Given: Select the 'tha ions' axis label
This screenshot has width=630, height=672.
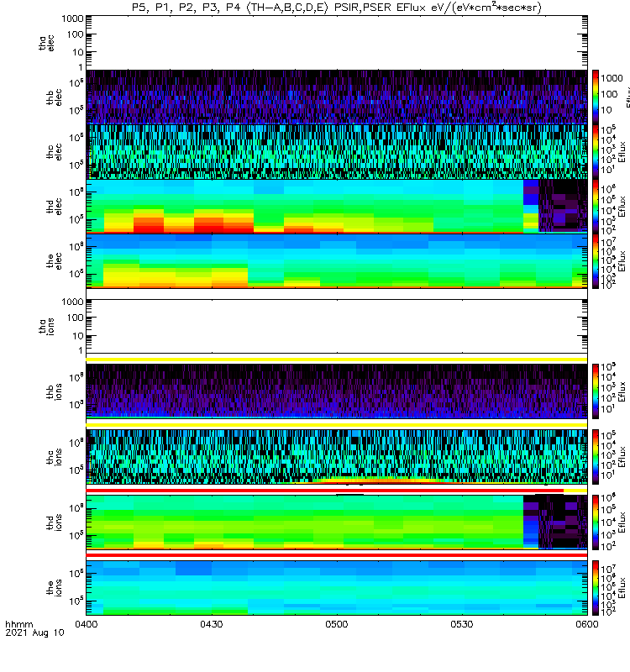Looking at the screenshot, I should [47, 327].
